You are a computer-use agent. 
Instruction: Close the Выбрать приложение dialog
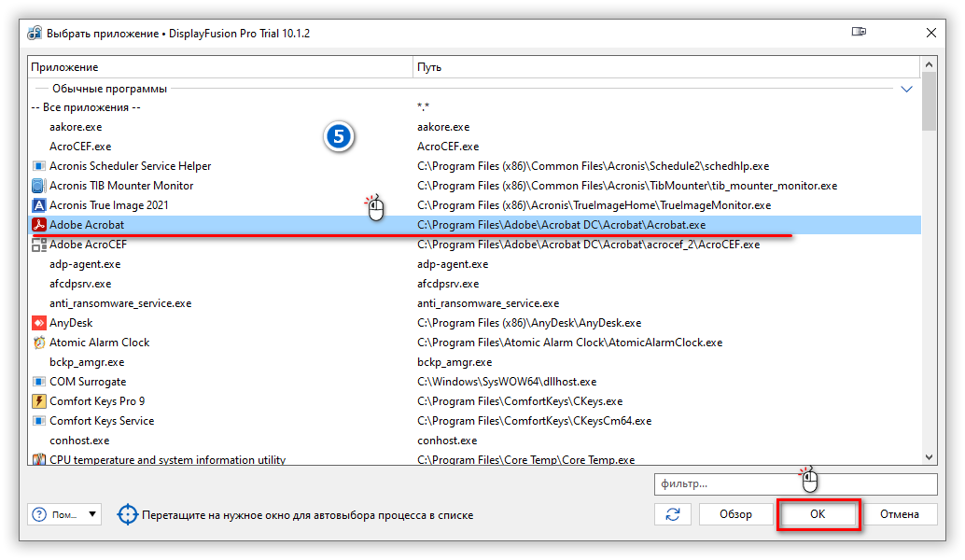[931, 33]
